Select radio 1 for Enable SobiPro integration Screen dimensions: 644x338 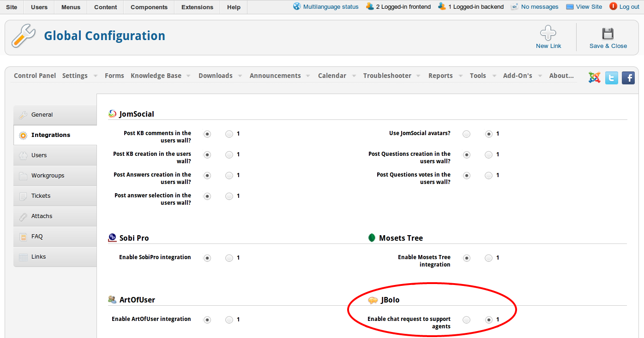coord(229,258)
